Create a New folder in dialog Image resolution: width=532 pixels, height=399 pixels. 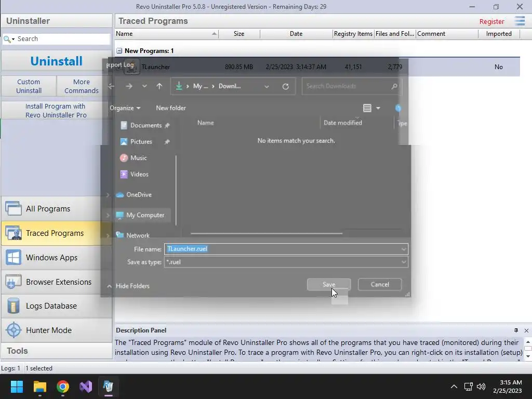pos(170,108)
